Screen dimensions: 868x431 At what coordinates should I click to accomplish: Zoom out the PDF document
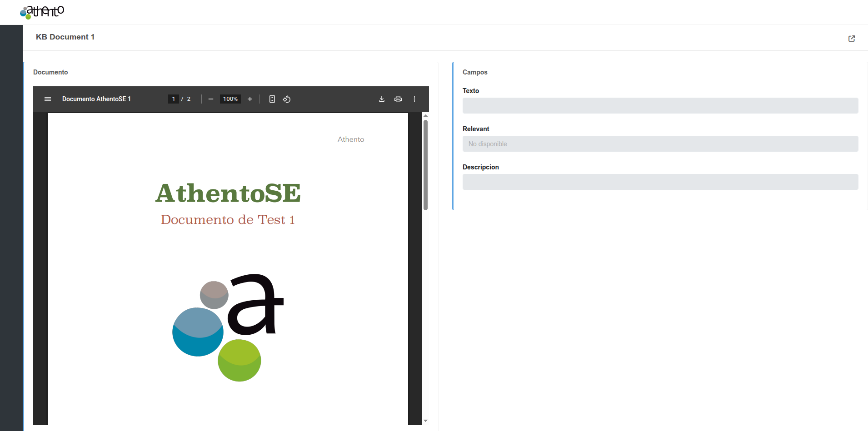pyautogui.click(x=211, y=99)
